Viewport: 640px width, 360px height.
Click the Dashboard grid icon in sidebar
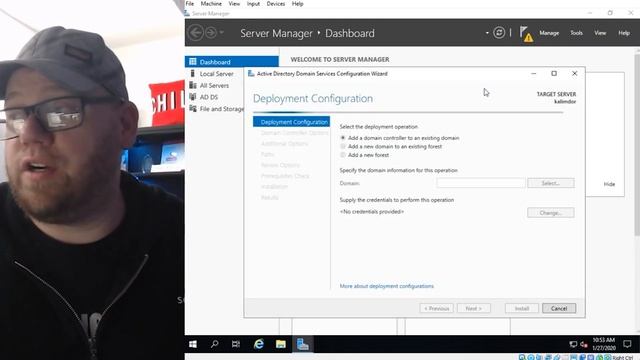(193, 62)
